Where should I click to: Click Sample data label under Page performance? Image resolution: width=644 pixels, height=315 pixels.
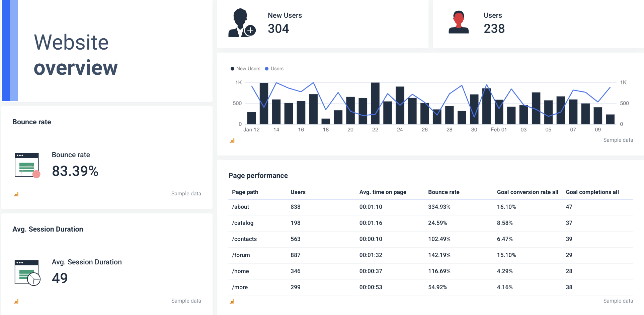coord(618,301)
